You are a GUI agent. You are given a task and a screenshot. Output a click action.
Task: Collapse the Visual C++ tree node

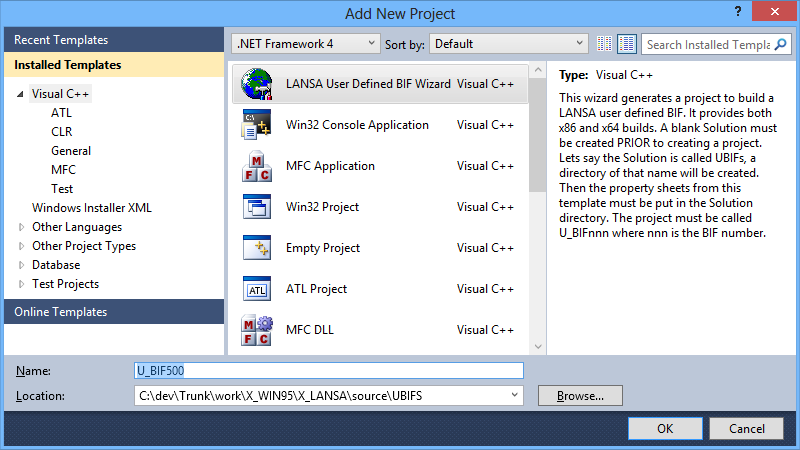click(20, 94)
